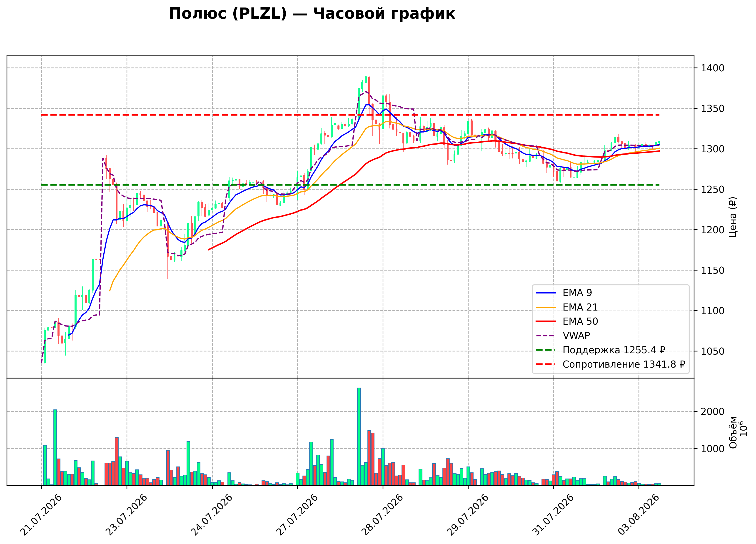Screen dimensions: 756x544
Task: Click the tallest volume bar in the volume panel
Action: click(359, 437)
